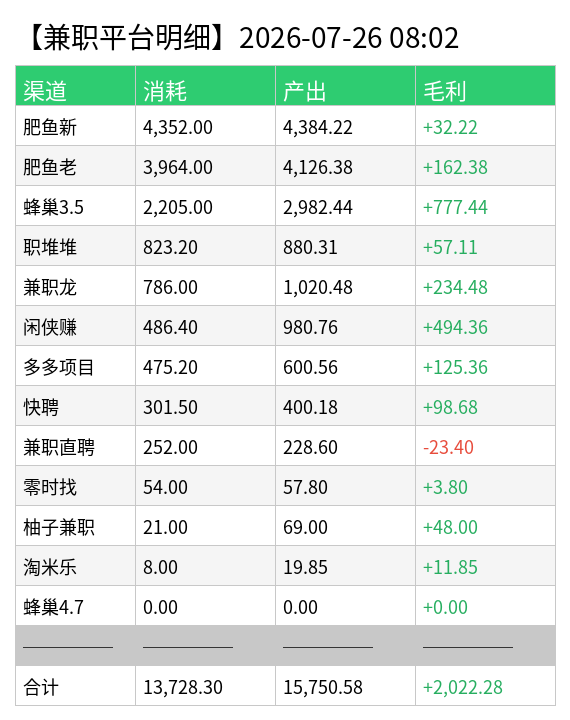Click 快聘 profit value +98.68

point(450,407)
